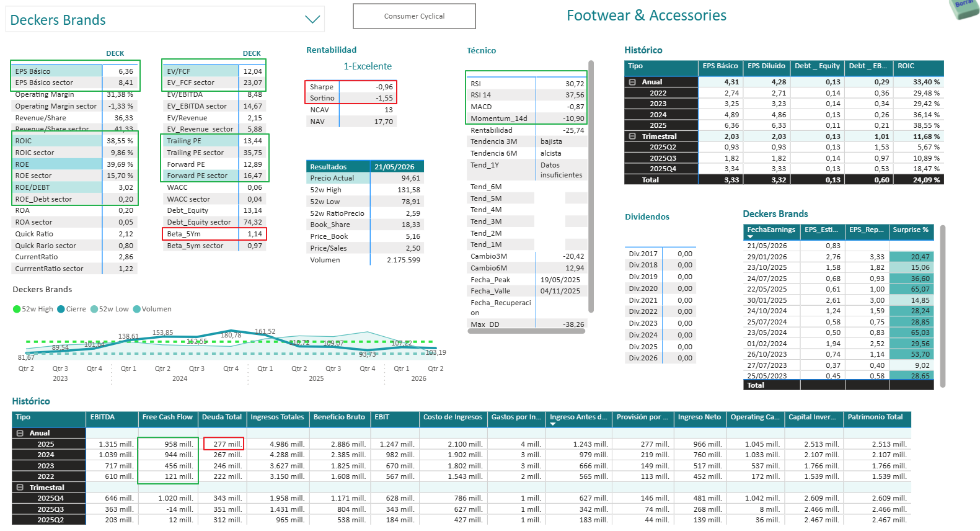Click the Consumer Cyclical sector button
Viewport: 980px width, 531px height.
point(414,16)
